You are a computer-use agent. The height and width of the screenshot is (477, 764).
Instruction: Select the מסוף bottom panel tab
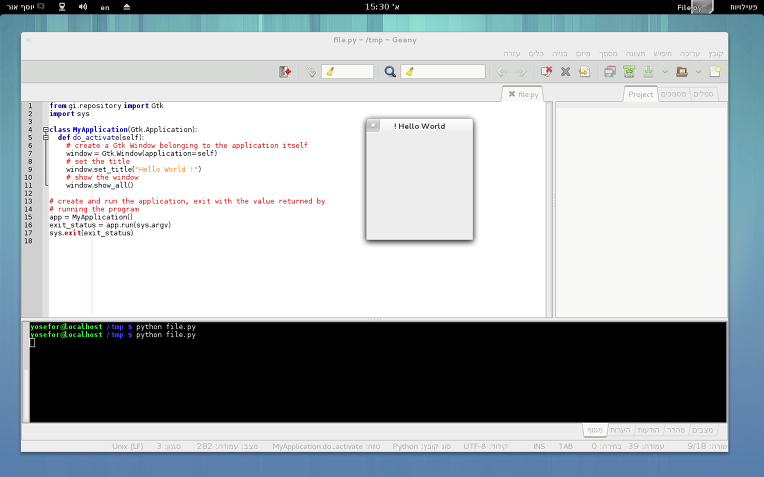[x=595, y=430]
